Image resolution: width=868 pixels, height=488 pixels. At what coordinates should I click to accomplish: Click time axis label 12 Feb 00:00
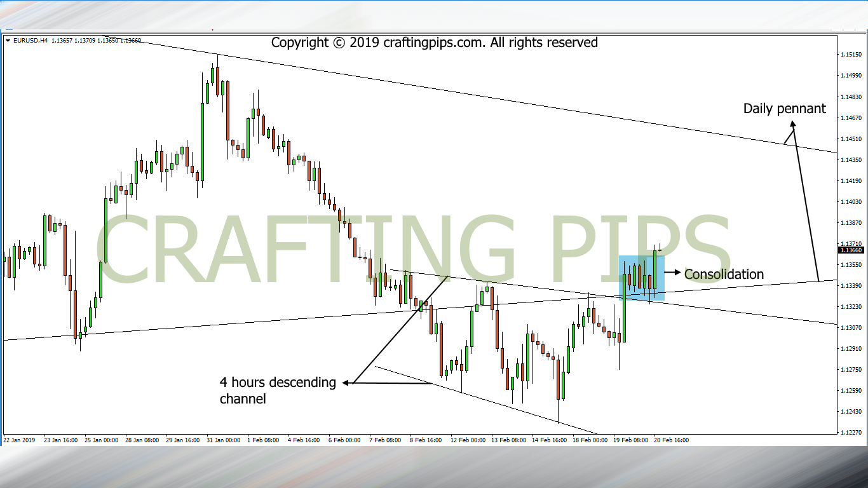pyautogui.click(x=468, y=440)
